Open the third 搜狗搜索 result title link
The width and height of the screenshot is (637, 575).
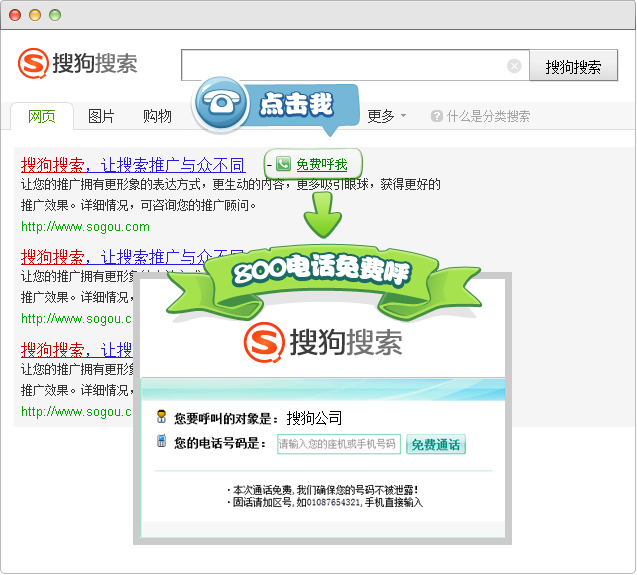pos(77,349)
